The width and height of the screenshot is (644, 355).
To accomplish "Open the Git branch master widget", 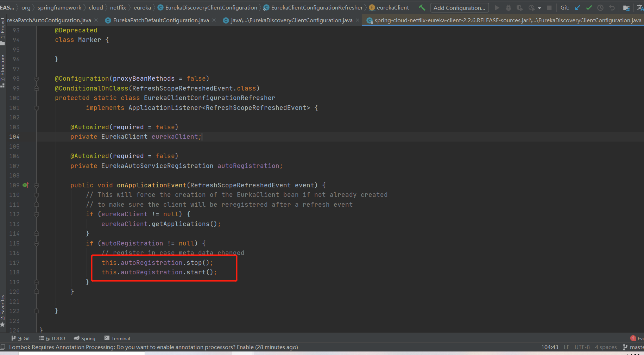I will tap(633, 347).
